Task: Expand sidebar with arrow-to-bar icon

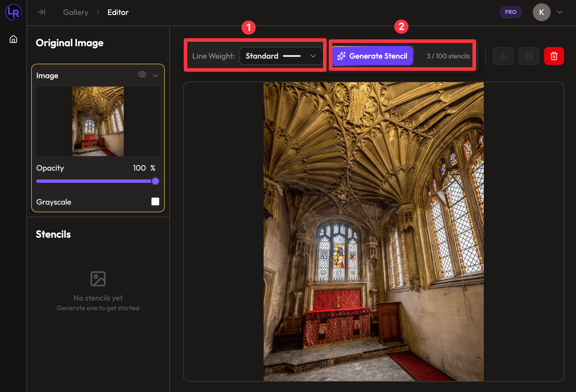Action: [x=41, y=12]
